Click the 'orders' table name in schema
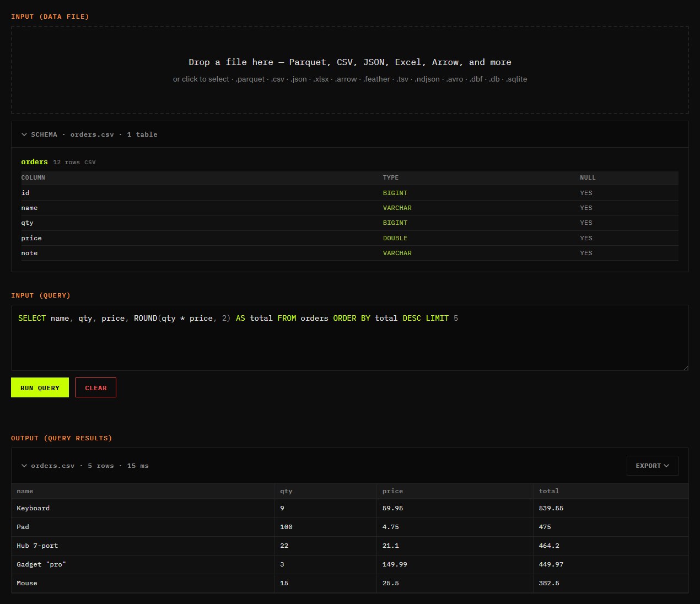This screenshot has height=604, width=700. (34, 162)
